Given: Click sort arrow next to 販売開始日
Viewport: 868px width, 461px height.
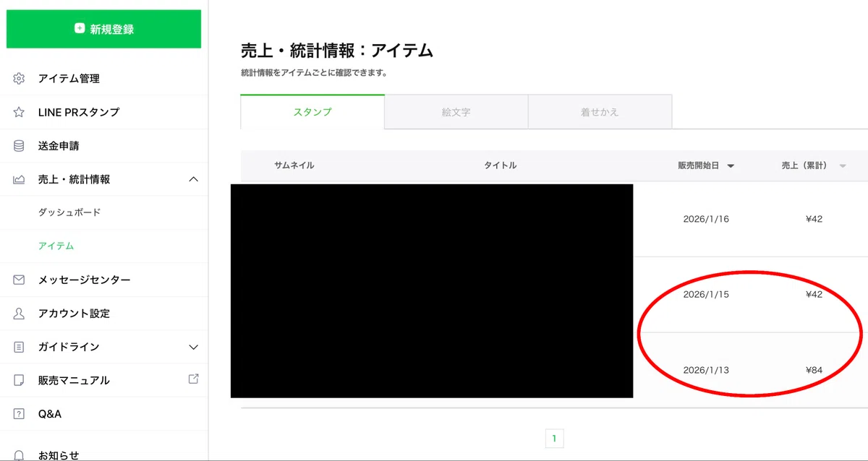Looking at the screenshot, I should [731, 166].
